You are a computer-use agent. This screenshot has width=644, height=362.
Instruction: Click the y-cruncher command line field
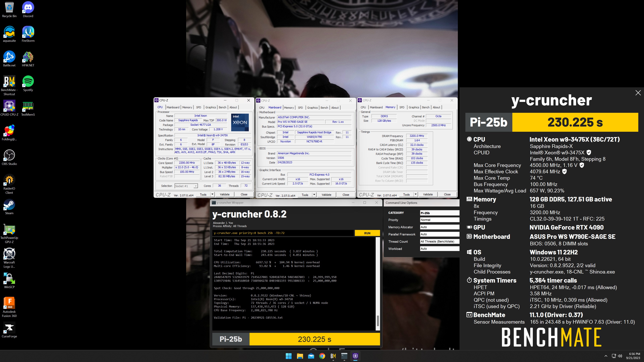pos(283,233)
